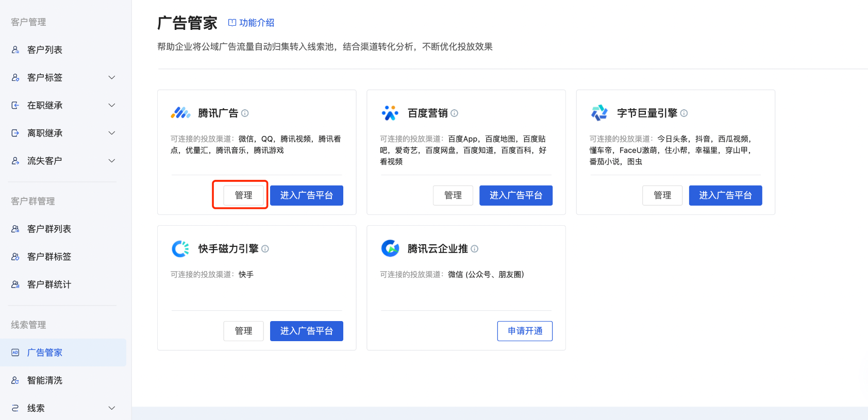Click the info icon beside 快手磁力引擎
Screen dimensions: 868x420
[x=265, y=249]
